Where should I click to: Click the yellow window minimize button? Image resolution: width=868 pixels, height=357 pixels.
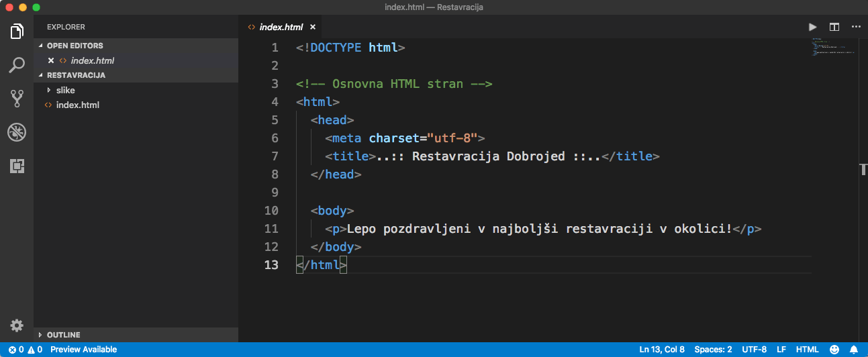point(23,7)
